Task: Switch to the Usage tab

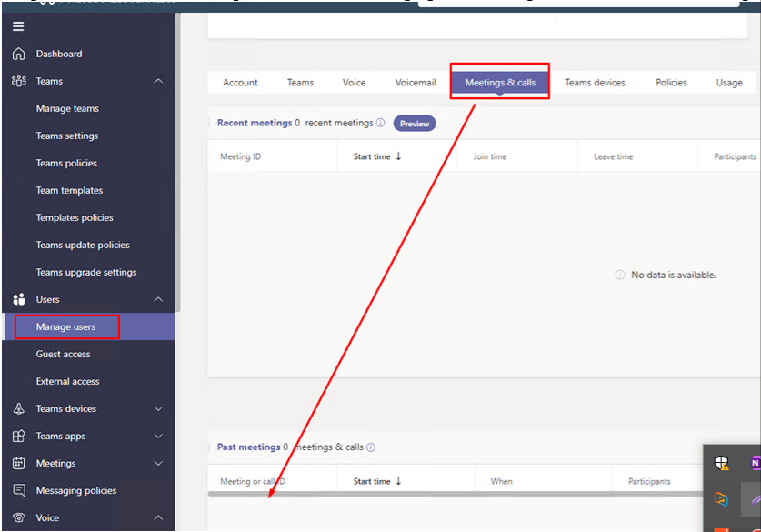Action: click(729, 83)
